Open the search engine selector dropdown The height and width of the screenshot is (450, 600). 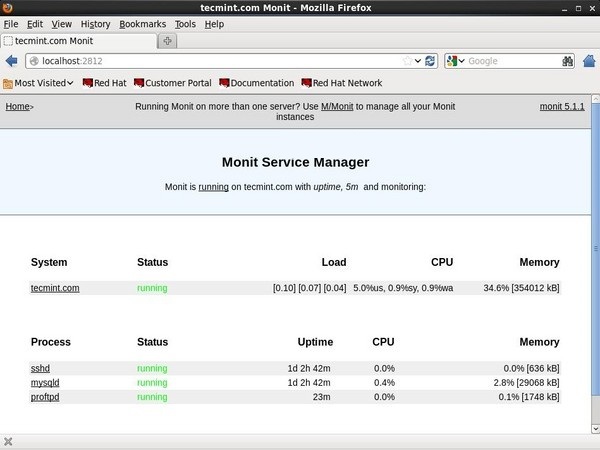455,61
